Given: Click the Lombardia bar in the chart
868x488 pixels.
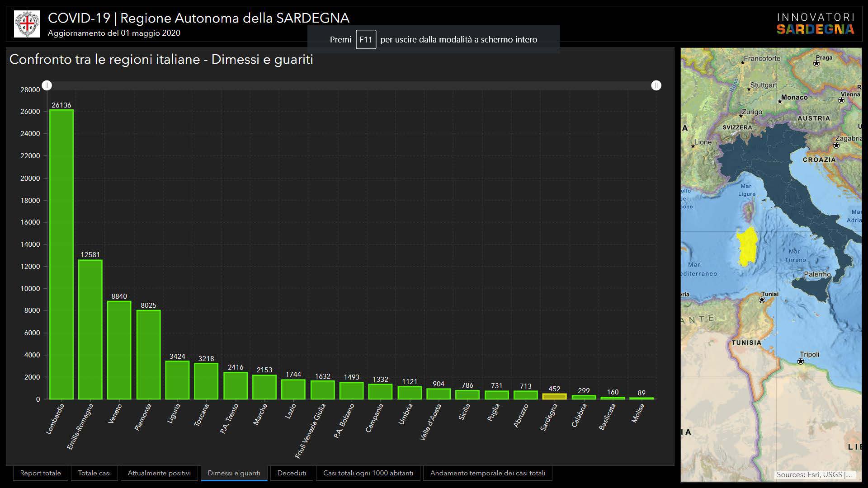Looking at the screenshot, I should pos(61,254).
